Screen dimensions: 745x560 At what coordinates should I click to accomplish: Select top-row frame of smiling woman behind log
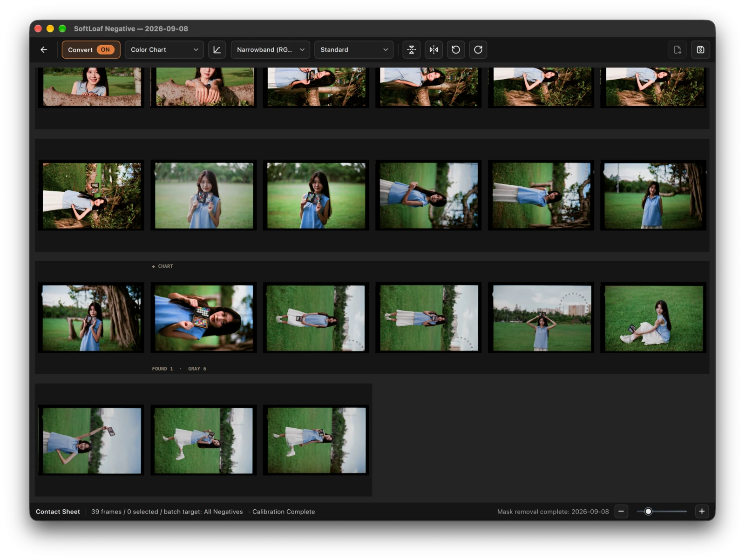pyautogui.click(x=91, y=87)
